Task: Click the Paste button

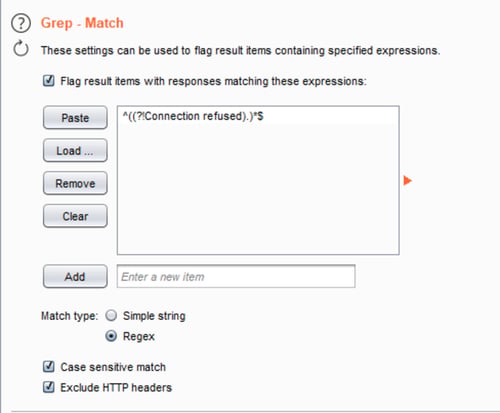Action: tap(75, 118)
